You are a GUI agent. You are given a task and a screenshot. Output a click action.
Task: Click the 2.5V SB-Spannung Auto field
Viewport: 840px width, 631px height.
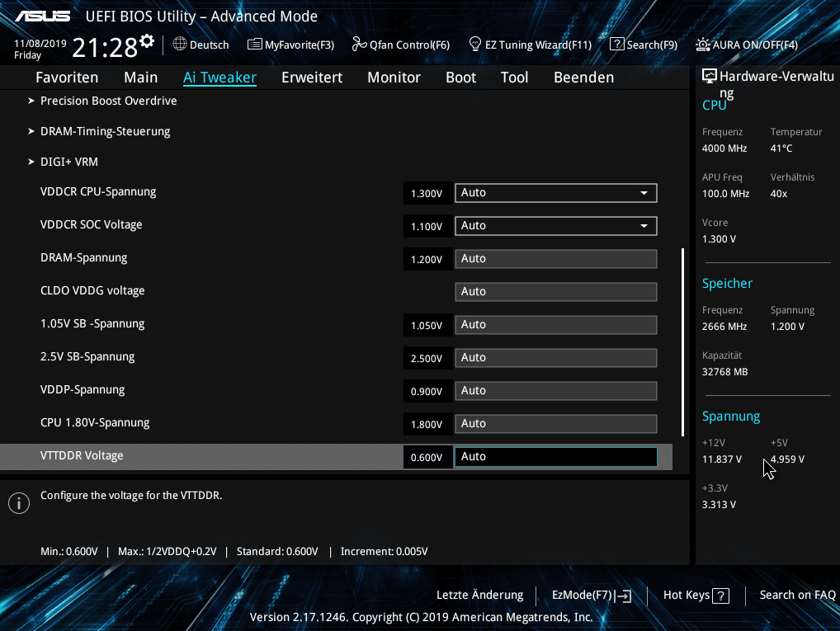(x=555, y=358)
